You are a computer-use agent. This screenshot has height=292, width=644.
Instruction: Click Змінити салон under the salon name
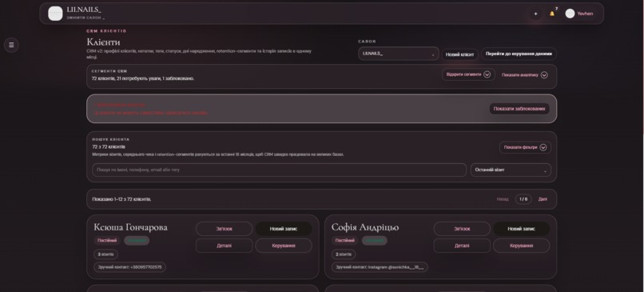point(85,18)
